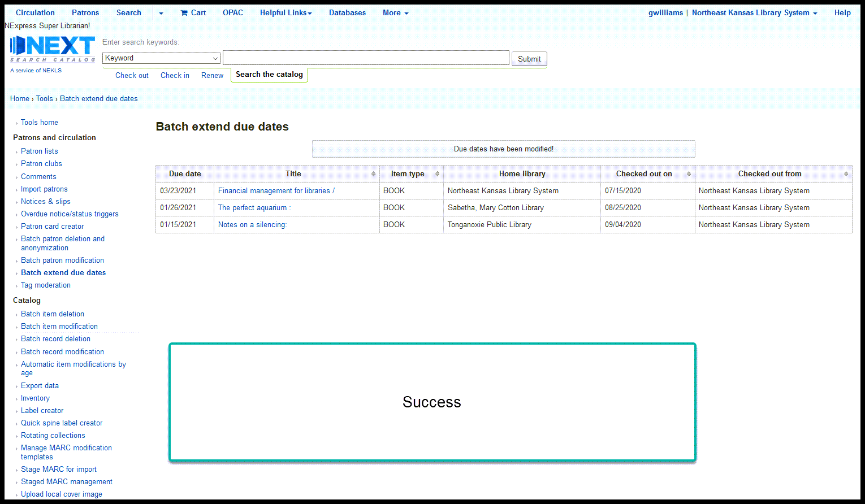Expand the dropdown arrow next to Search

pyautogui.click(x=161, y=13)
